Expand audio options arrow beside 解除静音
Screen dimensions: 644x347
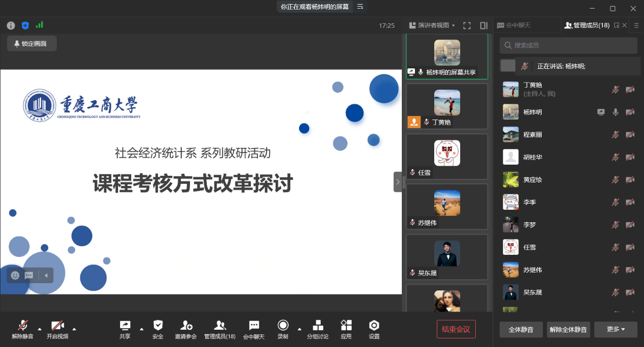click(40, 328)
